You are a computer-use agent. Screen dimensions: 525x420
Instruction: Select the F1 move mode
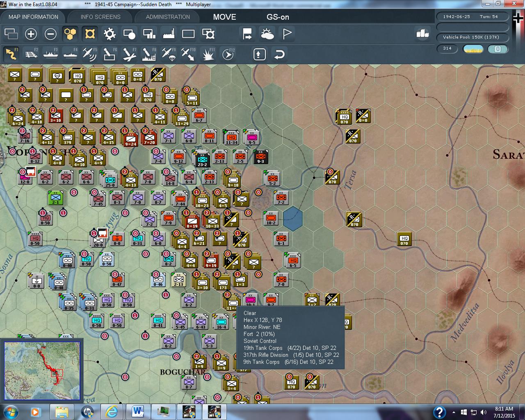[x=11, y=54]
